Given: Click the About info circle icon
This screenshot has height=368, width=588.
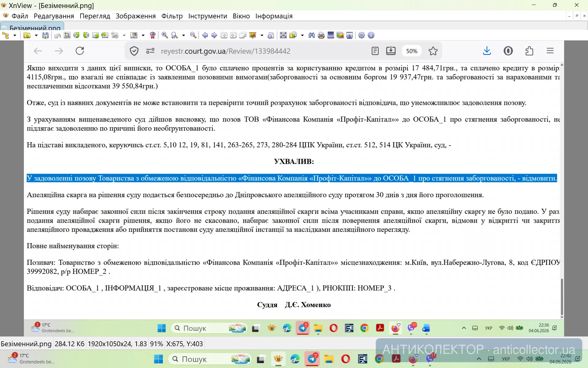Looking at the screenshot, I should [x=371, y=35].
